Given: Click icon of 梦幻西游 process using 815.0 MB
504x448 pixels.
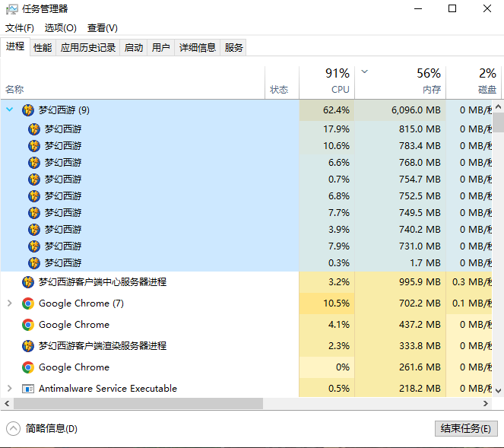Looking at the screenshot, I should tap(34, 129).
